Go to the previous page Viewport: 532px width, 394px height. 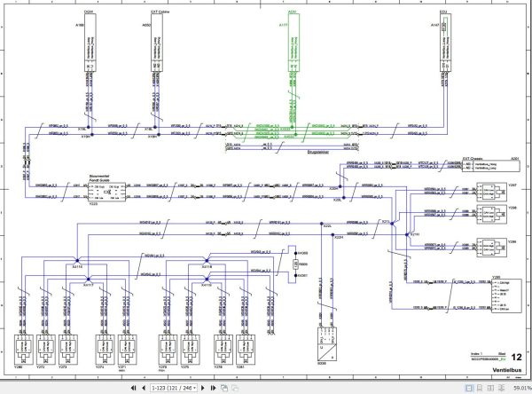tap(144, 388)
